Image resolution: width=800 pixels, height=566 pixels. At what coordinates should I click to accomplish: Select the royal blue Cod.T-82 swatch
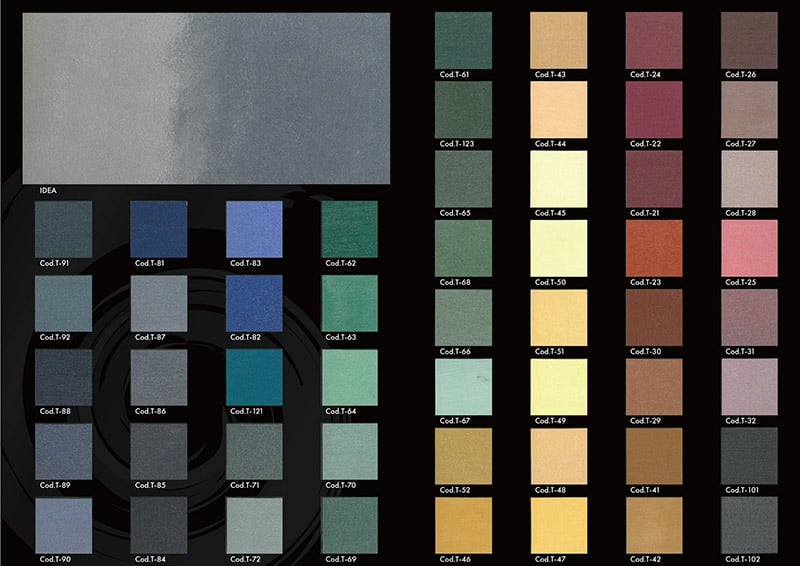[x=254, y=304]
